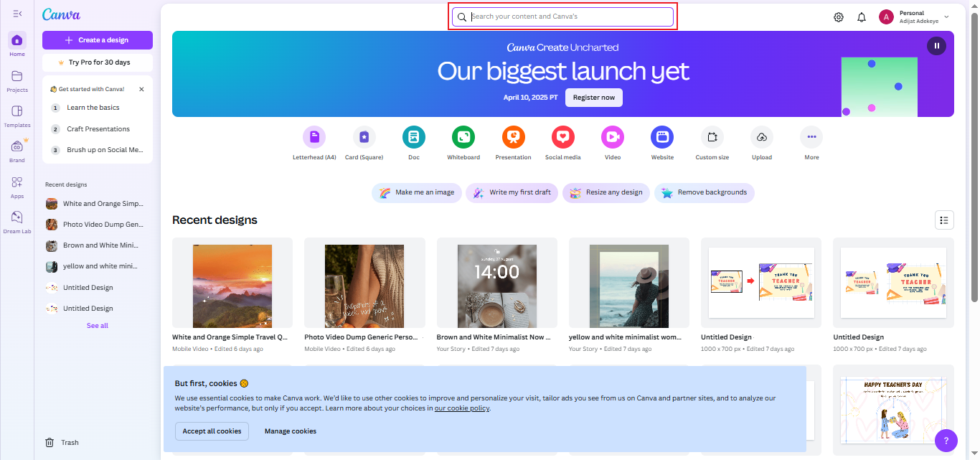Click Create a design button
This screenshot has height=460, width=980.
(x=98, y=40)
